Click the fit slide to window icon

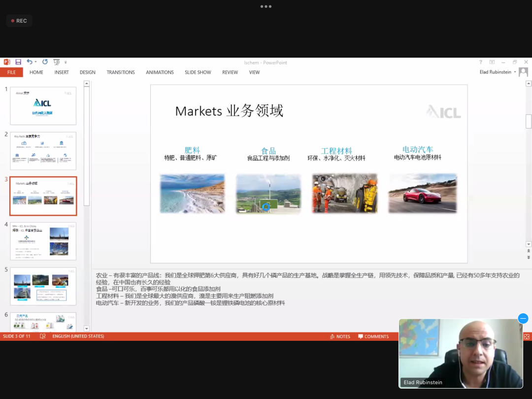527,336
